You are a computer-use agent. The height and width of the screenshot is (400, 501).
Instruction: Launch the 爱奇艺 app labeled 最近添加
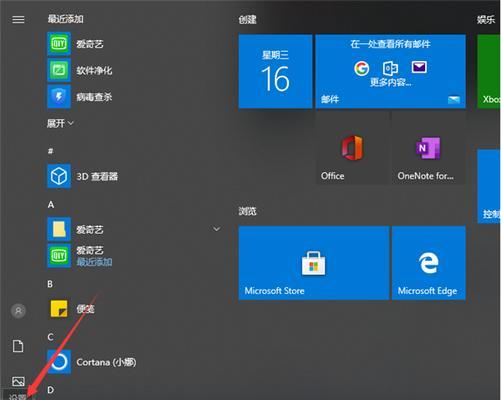click(133, 256)
